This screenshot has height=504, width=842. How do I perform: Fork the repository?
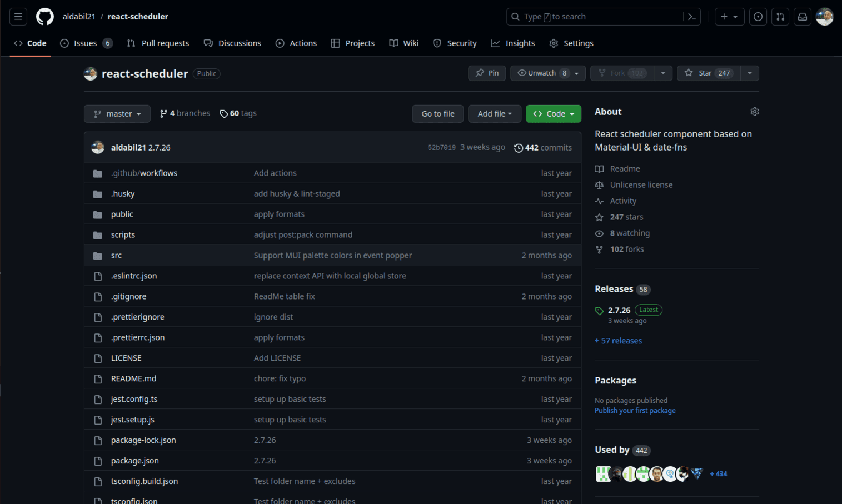click(x=622, y=73)
